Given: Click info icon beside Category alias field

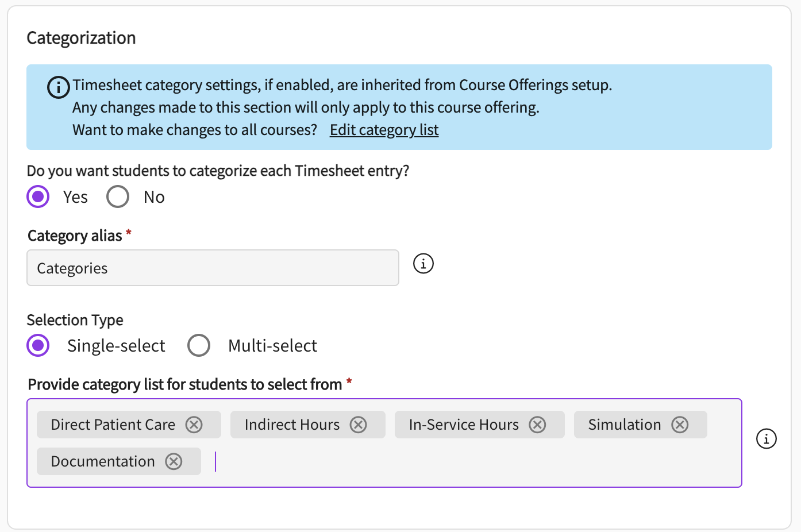Looking at the screenshot, I should click(x=423, y=264).
